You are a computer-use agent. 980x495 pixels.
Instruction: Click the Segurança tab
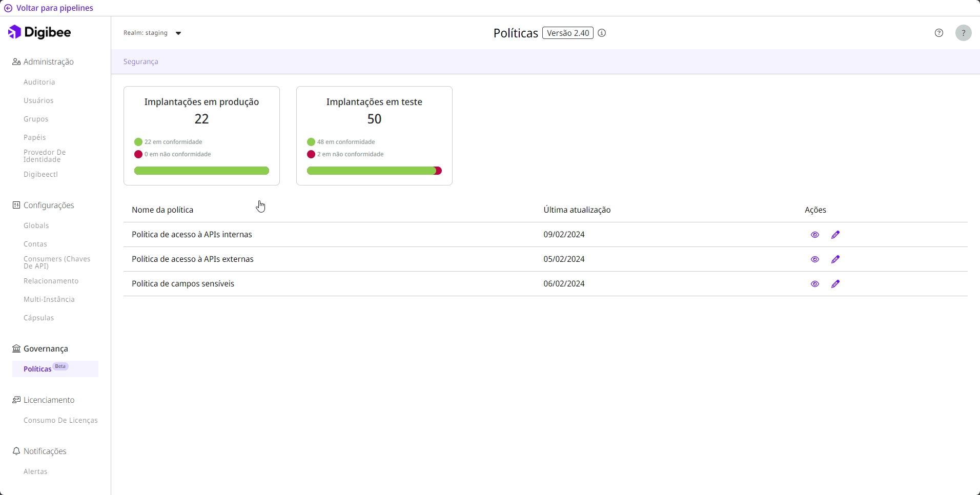(x=141, y=61)
